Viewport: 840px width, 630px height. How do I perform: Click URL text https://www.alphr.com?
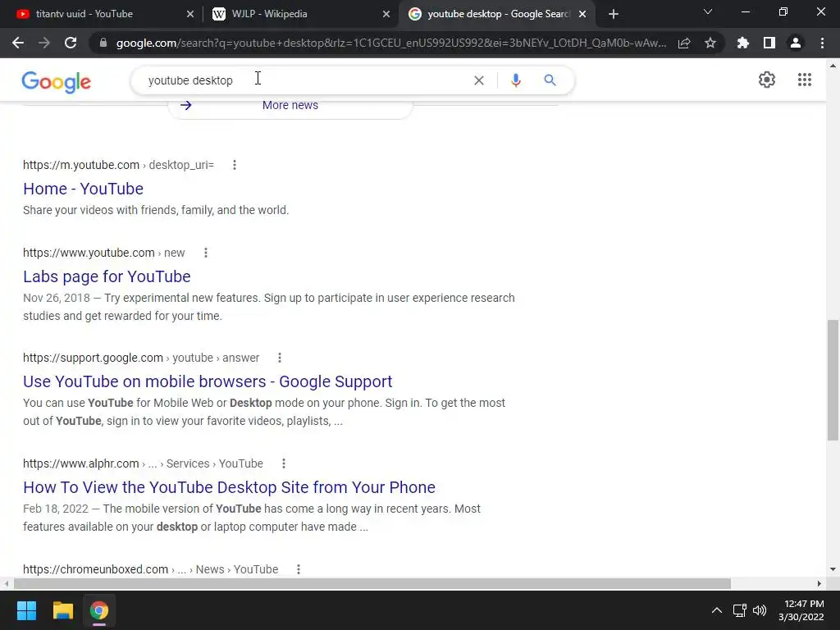[81, 463]
